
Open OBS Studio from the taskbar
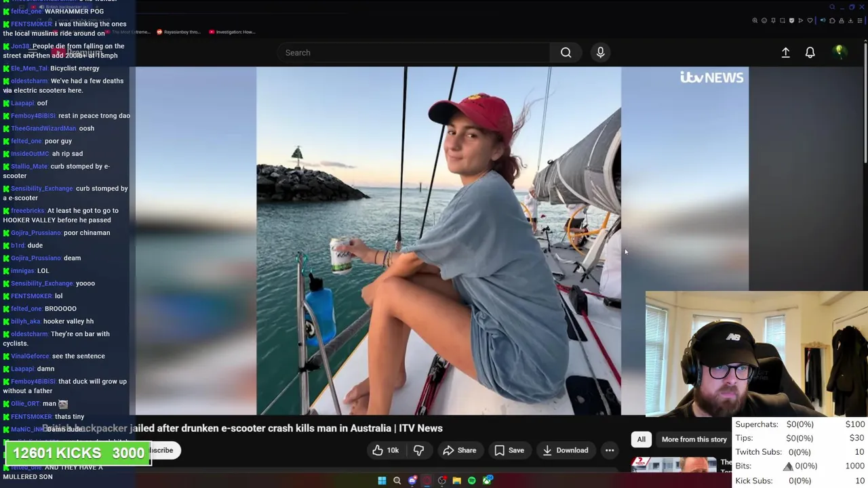point(442,481)
